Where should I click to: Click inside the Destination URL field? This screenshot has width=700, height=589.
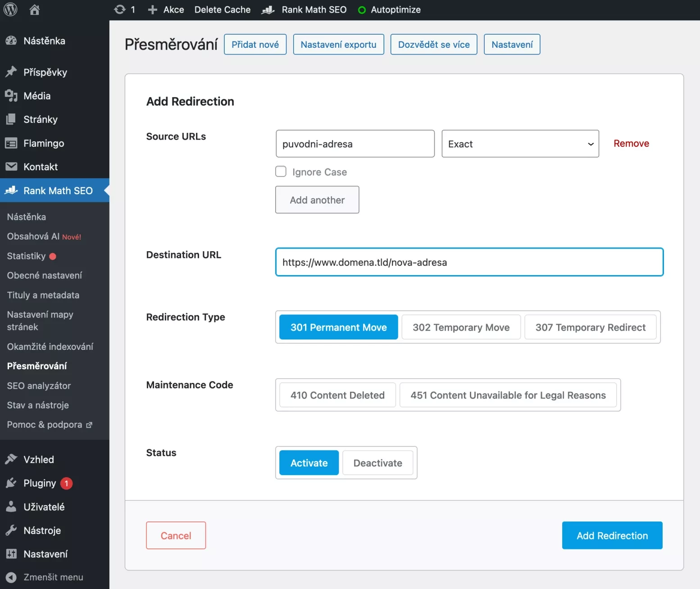point(469,262)
